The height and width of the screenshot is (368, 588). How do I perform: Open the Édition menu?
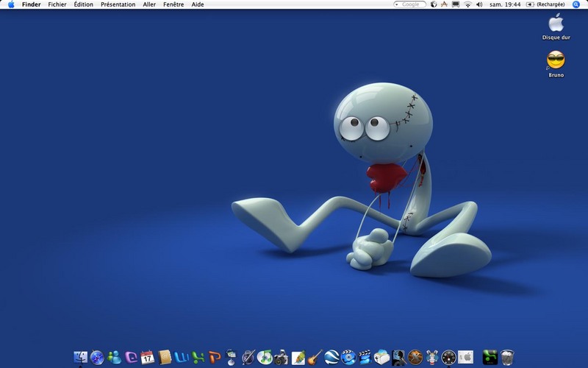(x=83, y=4)
